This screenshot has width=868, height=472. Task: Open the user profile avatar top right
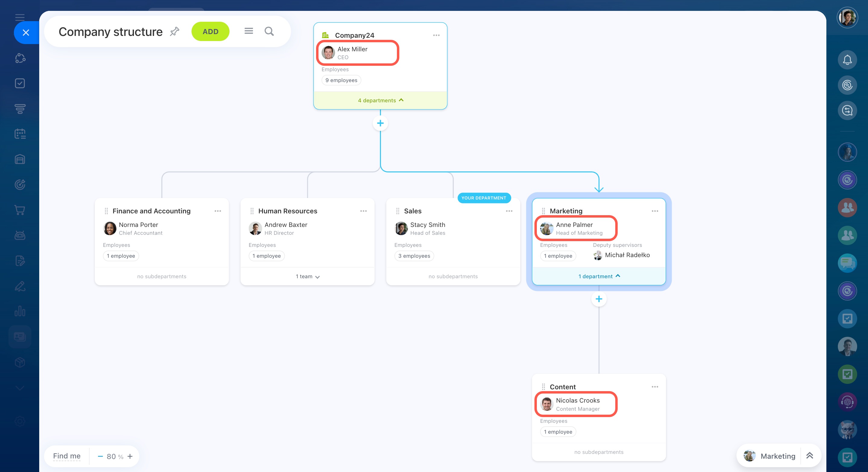pyautogui.click(x=847, y=18)
